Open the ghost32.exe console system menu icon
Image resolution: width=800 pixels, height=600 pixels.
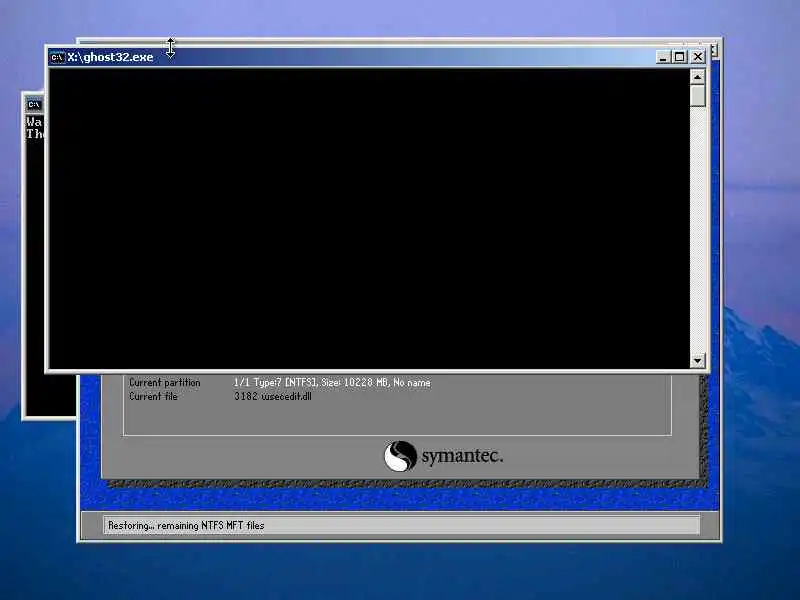[x=57, y=57]
